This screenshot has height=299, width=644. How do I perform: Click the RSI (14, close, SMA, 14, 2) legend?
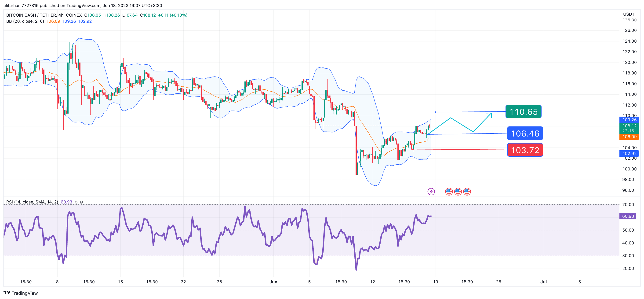32,202
